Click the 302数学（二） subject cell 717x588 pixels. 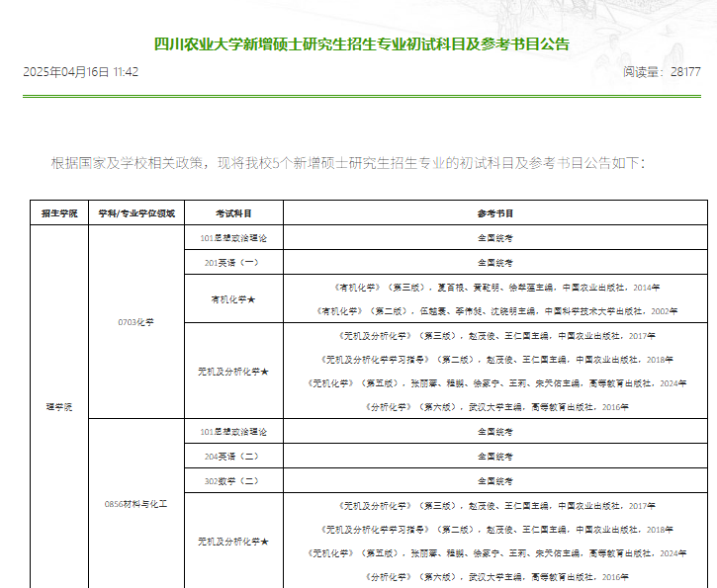click(x=233, y=481)
